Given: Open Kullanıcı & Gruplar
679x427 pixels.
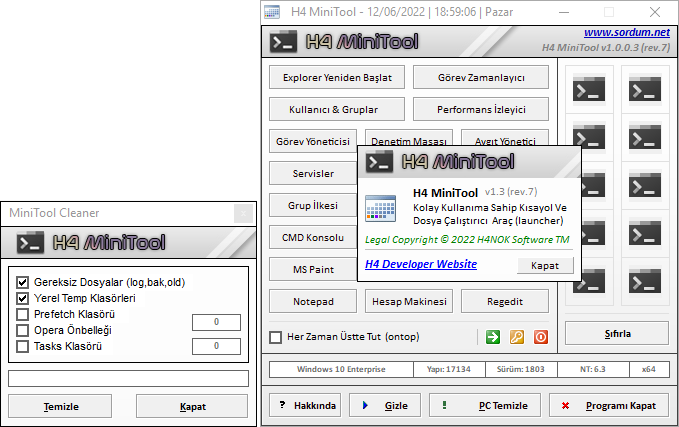Looking at the screenshot, I should (x=337, y=110).
